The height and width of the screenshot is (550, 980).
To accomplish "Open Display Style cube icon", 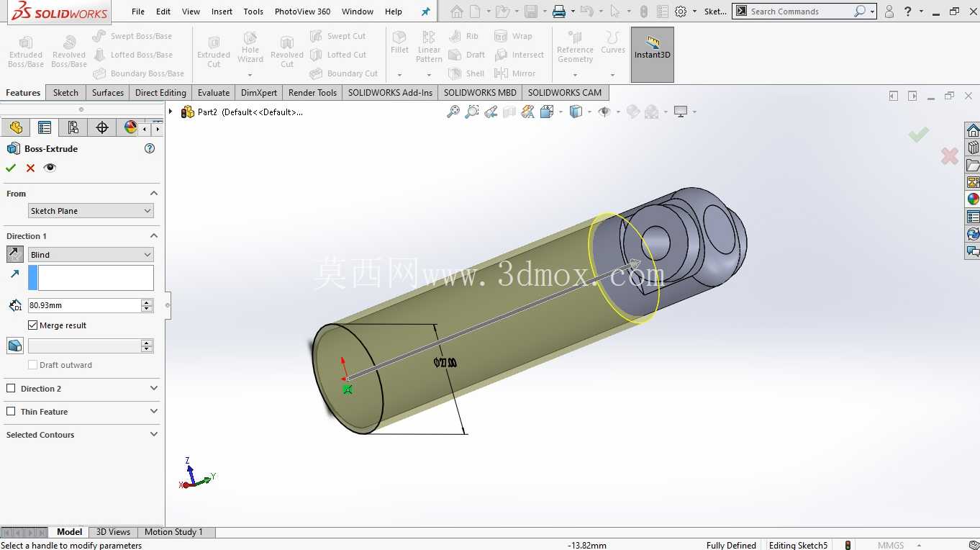I will pos(576,112).
